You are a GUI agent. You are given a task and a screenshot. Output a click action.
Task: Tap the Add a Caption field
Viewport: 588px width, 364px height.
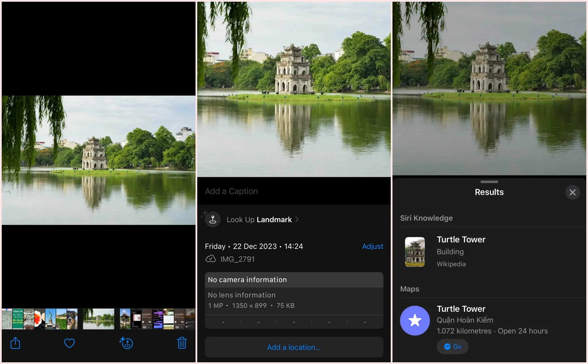click(x=294, y=191)
